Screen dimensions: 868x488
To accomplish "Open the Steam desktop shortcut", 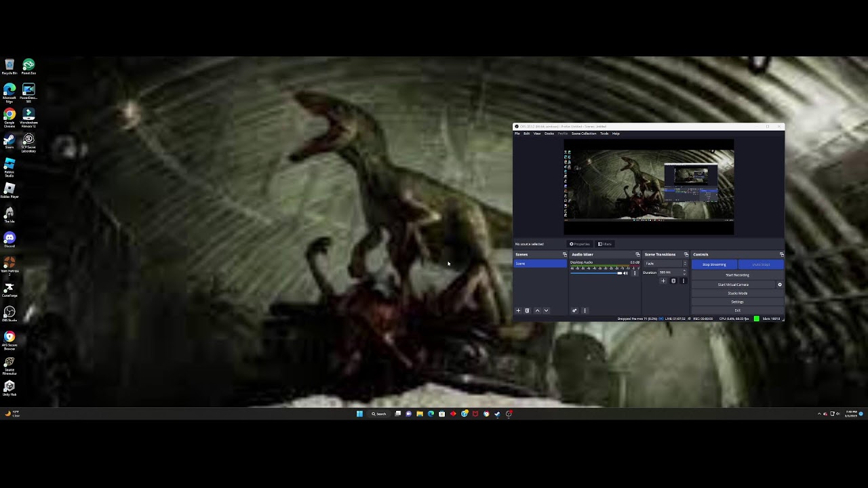I will pyautogui.click(x=9, y=142).
